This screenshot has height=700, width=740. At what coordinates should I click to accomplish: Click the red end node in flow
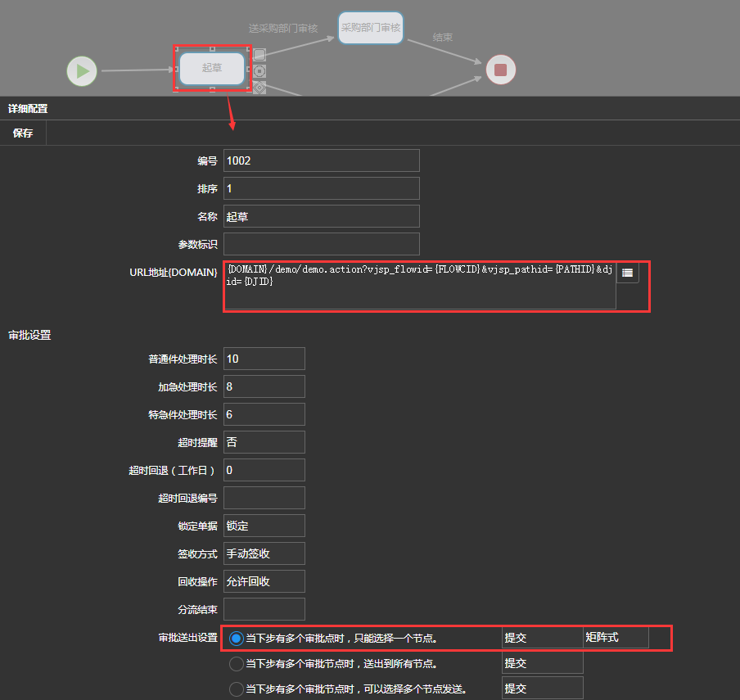(x=500, y=70)
